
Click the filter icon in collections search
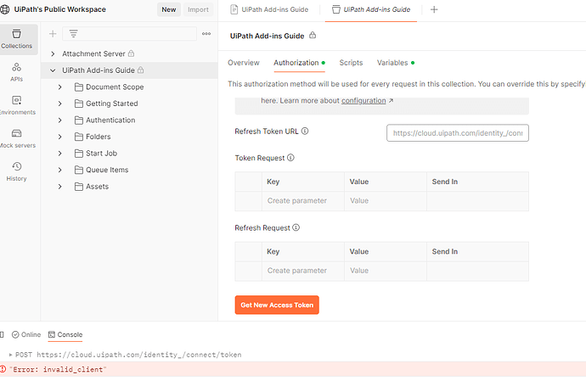pyautogui.click(x=73, y=34)
